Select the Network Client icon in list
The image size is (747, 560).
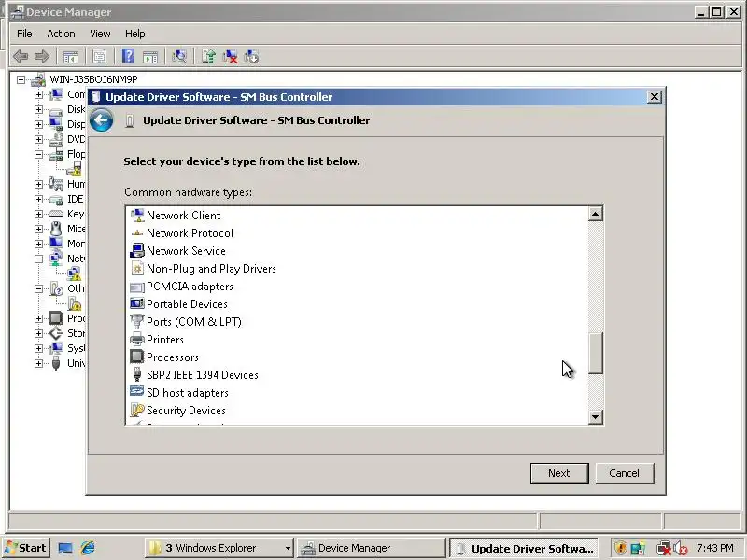(137, 216)
